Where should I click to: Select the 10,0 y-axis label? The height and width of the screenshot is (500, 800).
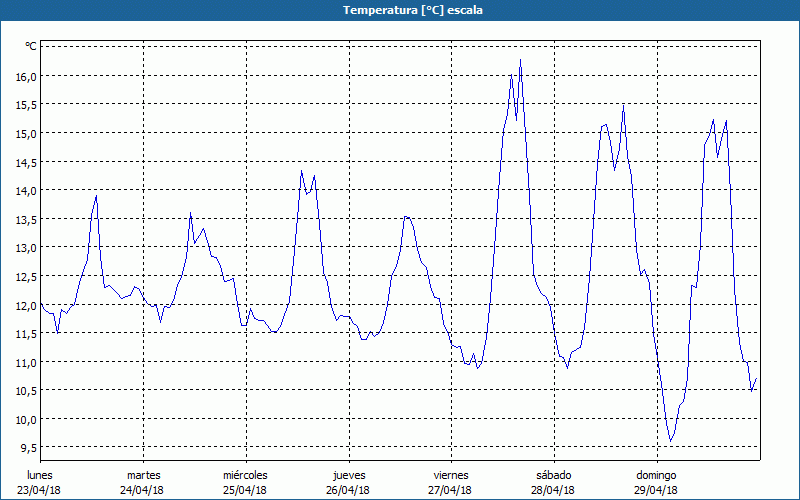coord(25,419)
